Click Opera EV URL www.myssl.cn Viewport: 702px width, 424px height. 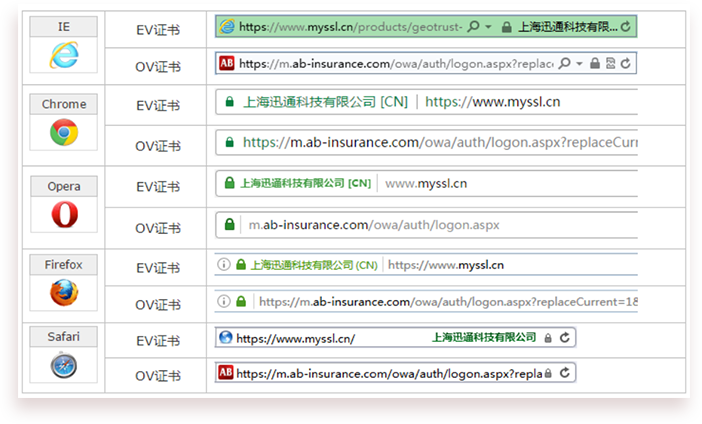(x=426, y=184)
